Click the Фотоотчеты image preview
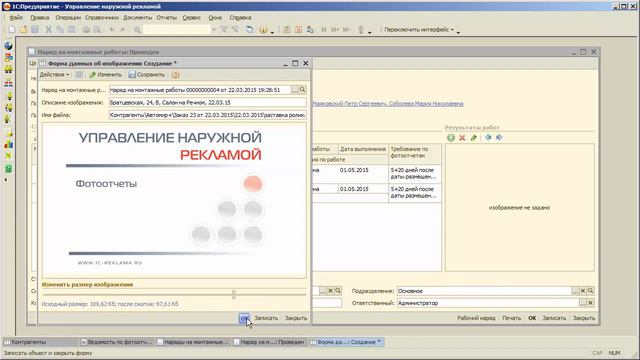The image size is (640, 360). (174, 201)
